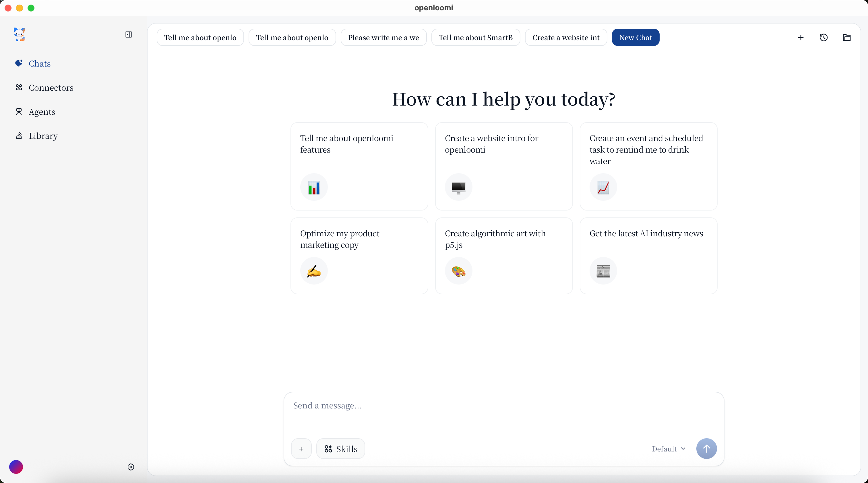Add a new chat tab with plus icon
Screen dimensions: 868x483
point(801,37)
